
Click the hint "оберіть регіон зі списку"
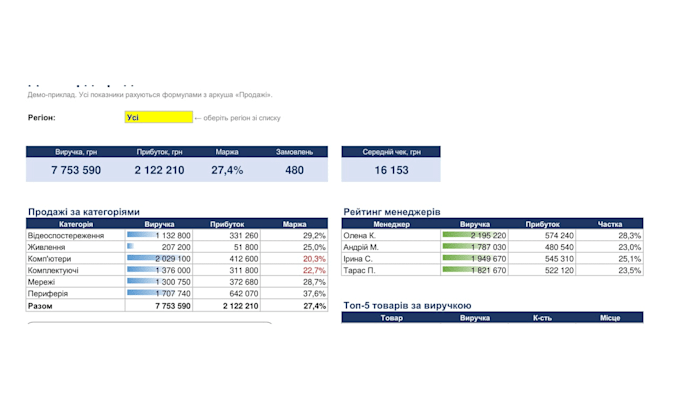point(242,118)
